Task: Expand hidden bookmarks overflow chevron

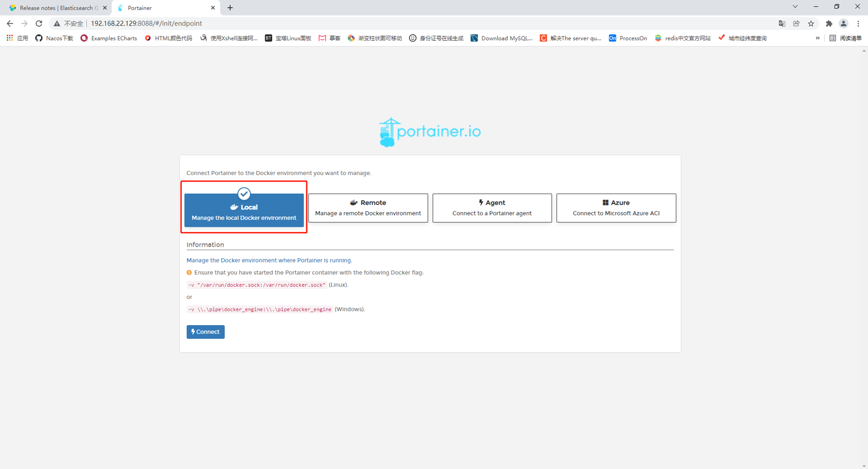Action: (817, 38)
